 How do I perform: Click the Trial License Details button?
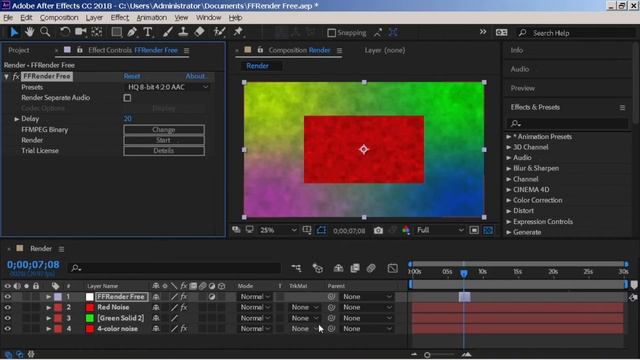click(164, 151)
